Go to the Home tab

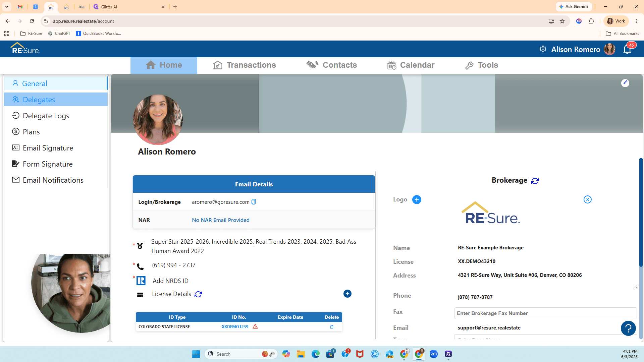[x=164, y=65]
